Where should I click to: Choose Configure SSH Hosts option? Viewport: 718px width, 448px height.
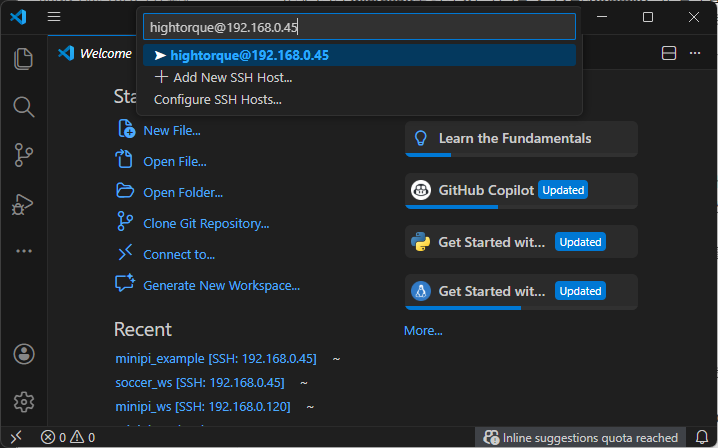pyautogui.click(x=359, y=99)
